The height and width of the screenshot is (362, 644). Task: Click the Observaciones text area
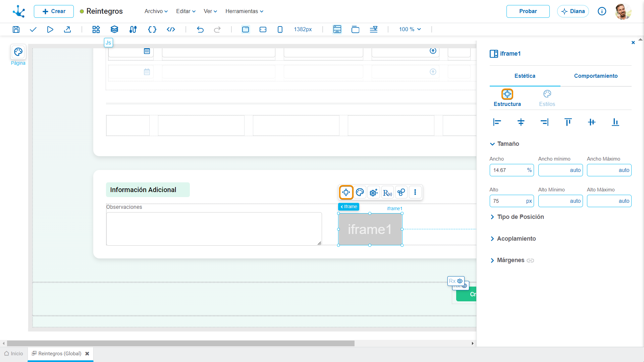[x=214, y=229]
